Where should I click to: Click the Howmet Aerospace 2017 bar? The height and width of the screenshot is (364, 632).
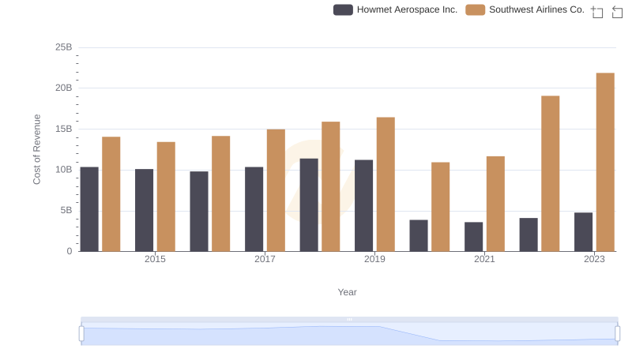[254, 209]
